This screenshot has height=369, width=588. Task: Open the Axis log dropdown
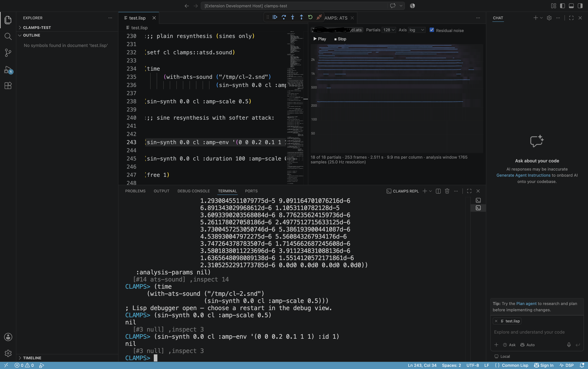(417, 30)
